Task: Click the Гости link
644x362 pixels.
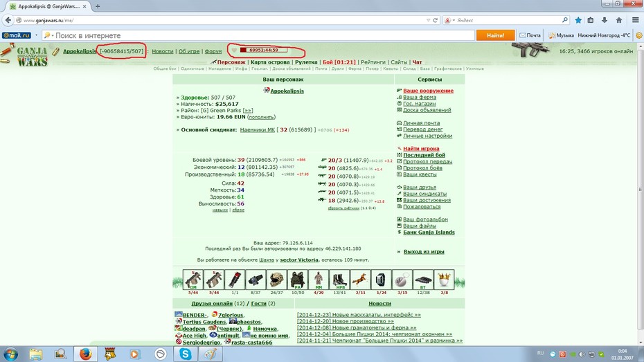Action: coord(259,303)
